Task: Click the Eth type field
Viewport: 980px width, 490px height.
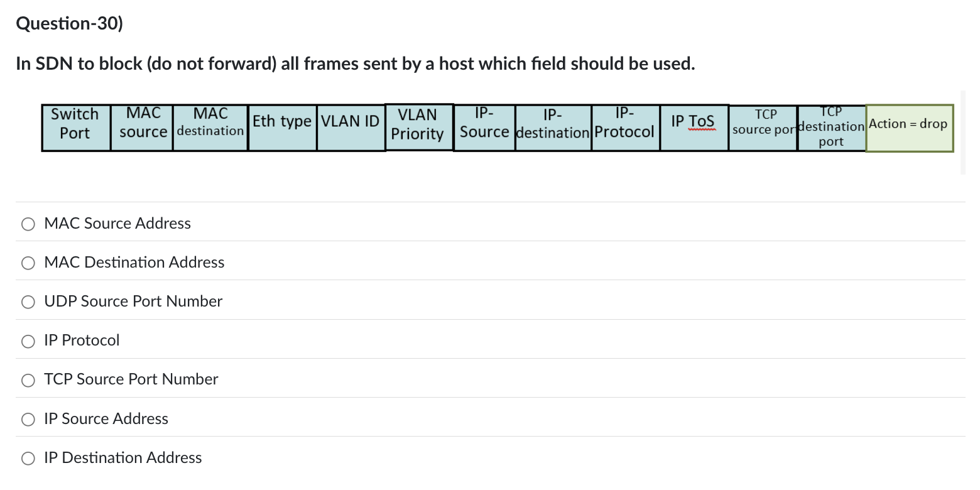Action: pos(281,127)
